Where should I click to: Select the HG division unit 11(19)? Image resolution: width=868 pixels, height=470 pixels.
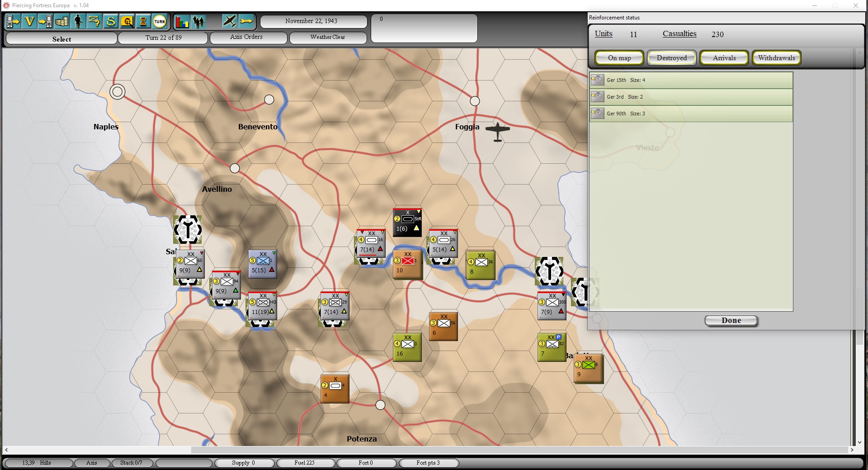(x=262, y=306)
